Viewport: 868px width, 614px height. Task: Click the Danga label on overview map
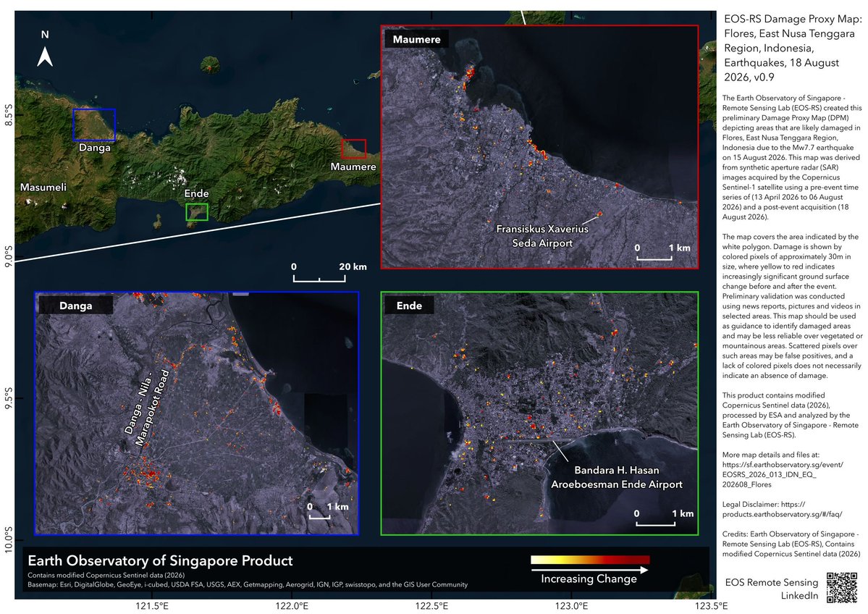click(x=95, y=147)
